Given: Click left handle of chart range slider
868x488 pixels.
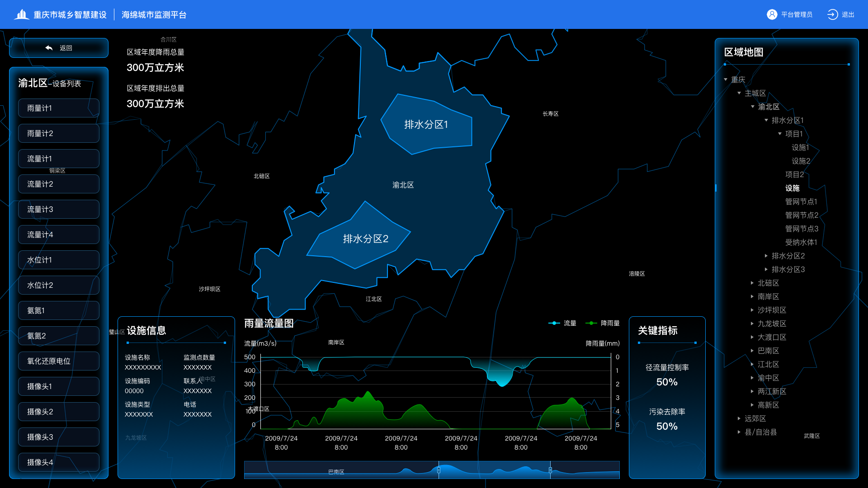Looking at the screenshot, I should pyautogui.click(x=439, y=470).
